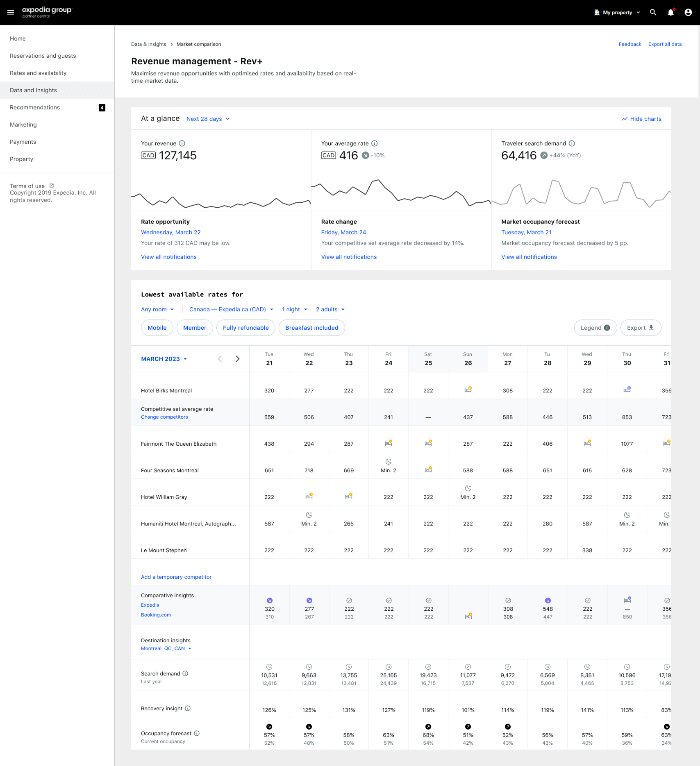The height and width of the screenshot is (766, 700).
Task: Expand the Next 28 days dropdown
Action: click(208, 119)
